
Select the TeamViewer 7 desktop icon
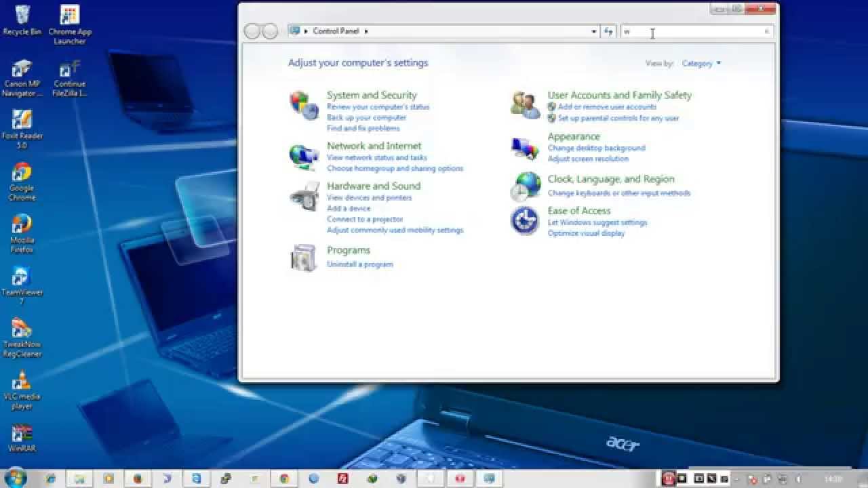[x=22, y=286]
